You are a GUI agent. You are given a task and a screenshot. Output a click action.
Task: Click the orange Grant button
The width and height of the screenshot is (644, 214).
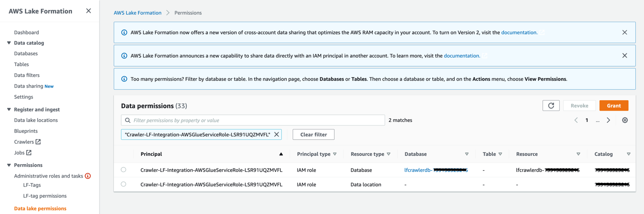click(x=613, y=106)
